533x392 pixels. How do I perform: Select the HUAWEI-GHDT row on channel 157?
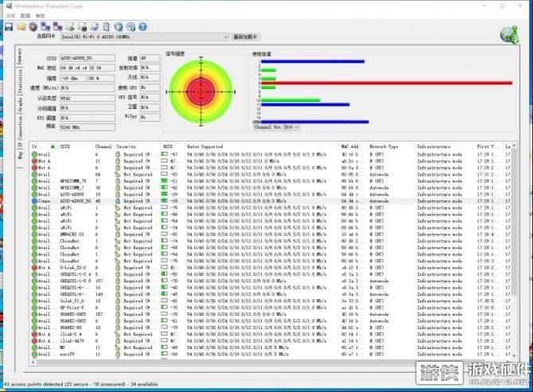coord(72,314)
